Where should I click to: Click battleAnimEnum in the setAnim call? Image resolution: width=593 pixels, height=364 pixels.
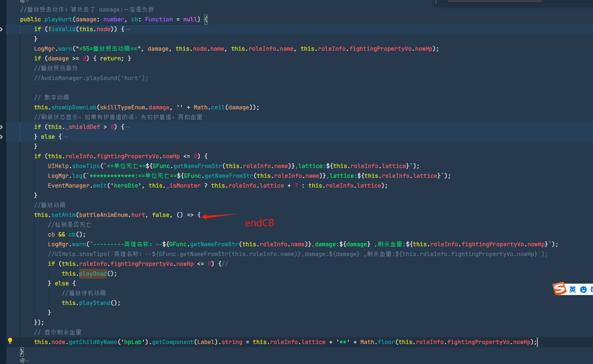[104, 215]
